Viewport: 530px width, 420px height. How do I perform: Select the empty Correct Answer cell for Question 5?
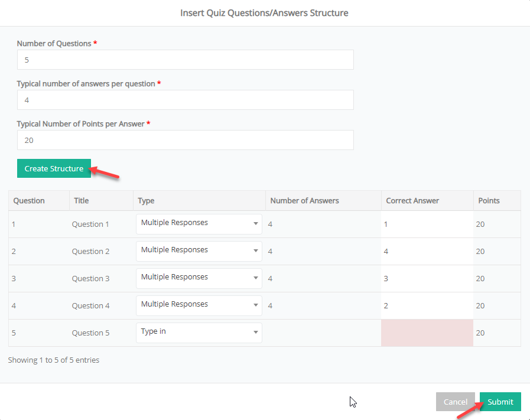[427, 333]
